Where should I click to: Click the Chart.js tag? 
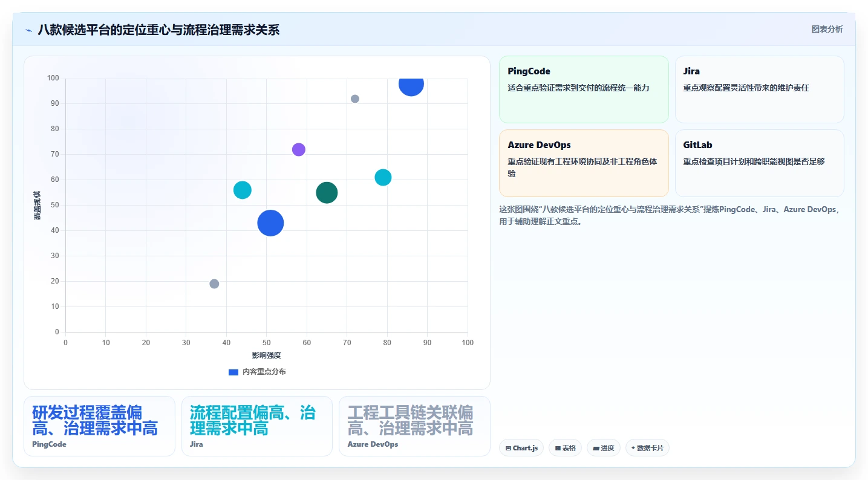(x=521, y=448)
